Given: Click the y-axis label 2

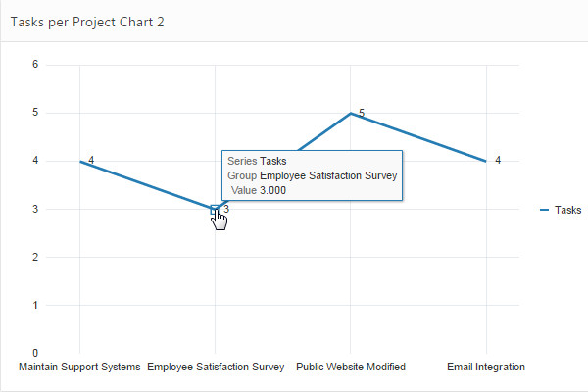Looking at the screenshot, I should (x=35, y=257).
